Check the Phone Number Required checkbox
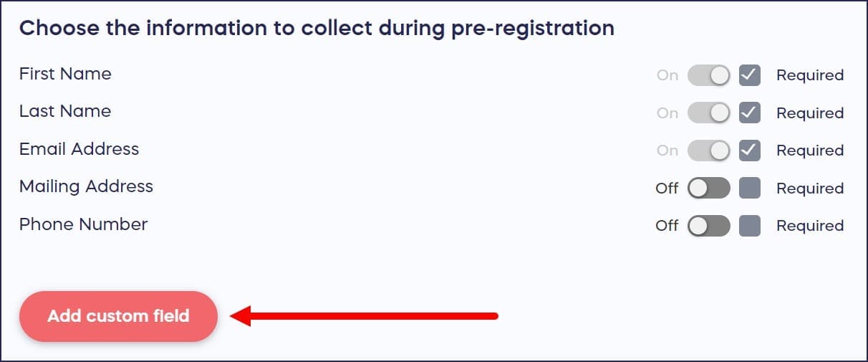This screenshot has width=868, height=362. click(x=749, y=226)
